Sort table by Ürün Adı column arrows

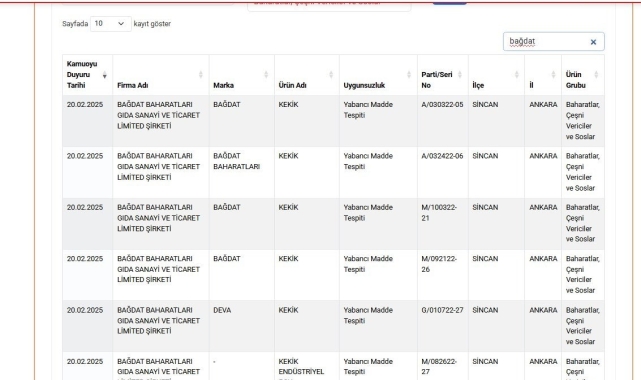click(331, 74)
